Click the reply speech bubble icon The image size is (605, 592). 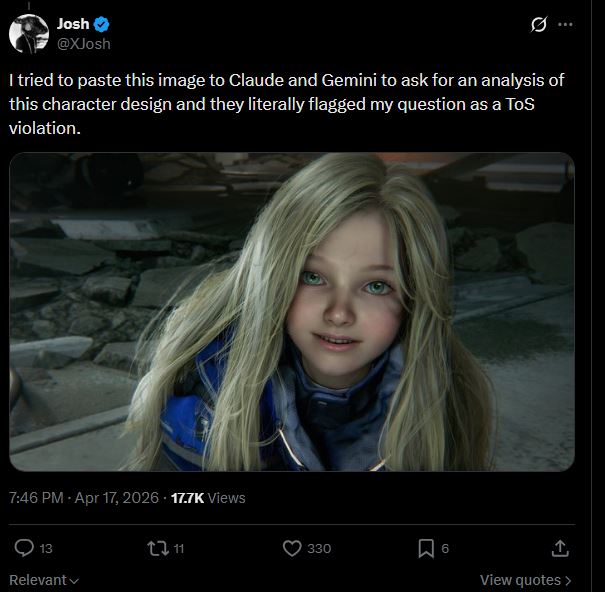pos(26,548)
